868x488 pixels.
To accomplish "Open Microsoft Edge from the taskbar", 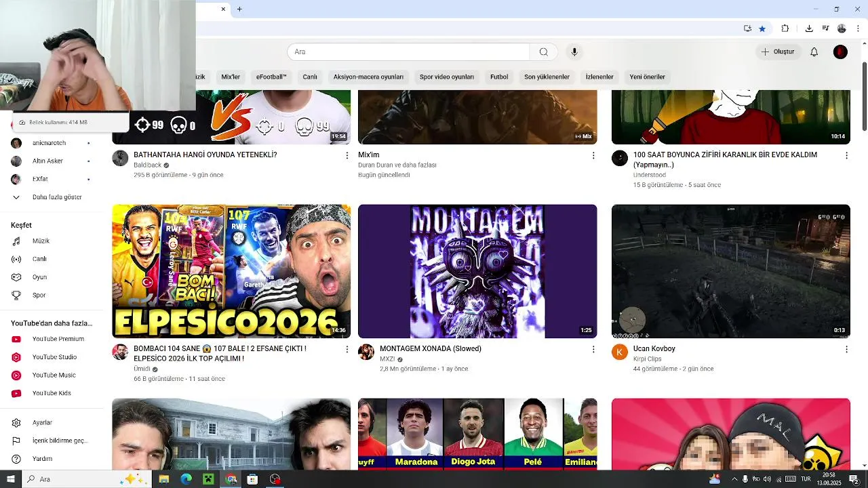I will coord(186,479).
